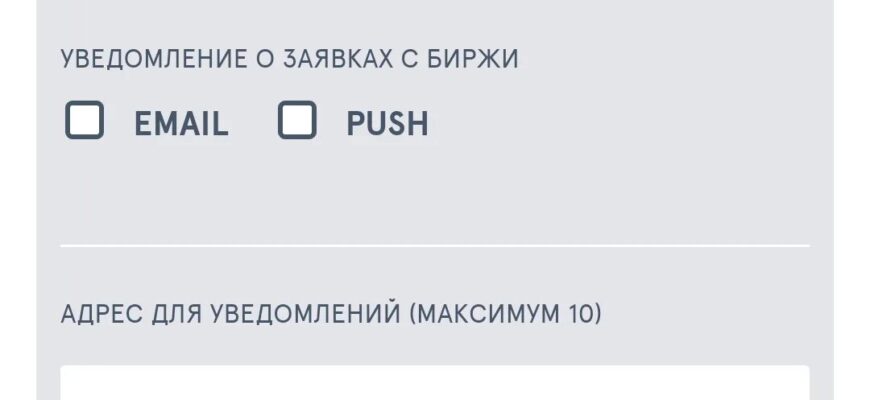Click the EMAIL label text
Viewport: 870px width, 400px height.
click(x=181, y=124)
